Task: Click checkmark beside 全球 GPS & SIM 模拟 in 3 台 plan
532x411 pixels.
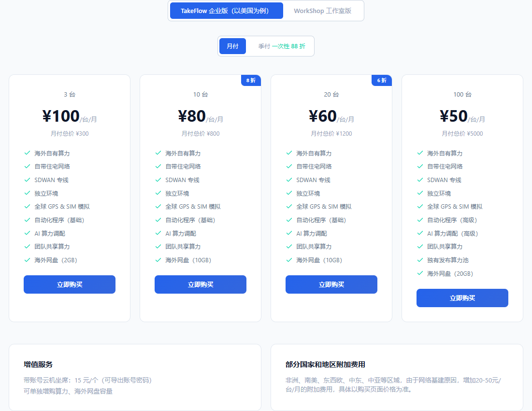Action: click(x=28, y=206)
